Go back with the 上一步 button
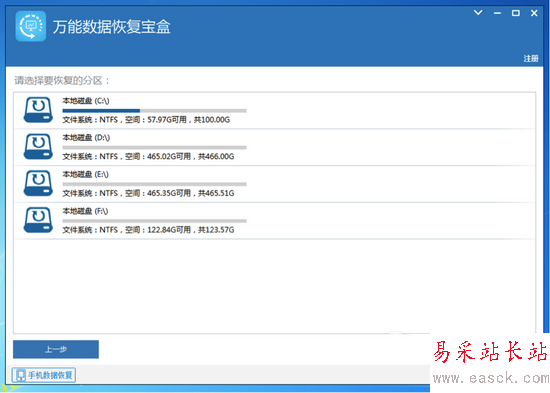The image size is (550, 393). pos(56,349)
